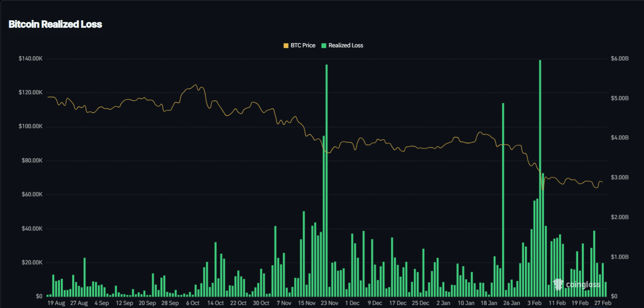The image size is (644, 308).
Task: Toggle the Realized Loss series legend label
Action: click(346, 45)
